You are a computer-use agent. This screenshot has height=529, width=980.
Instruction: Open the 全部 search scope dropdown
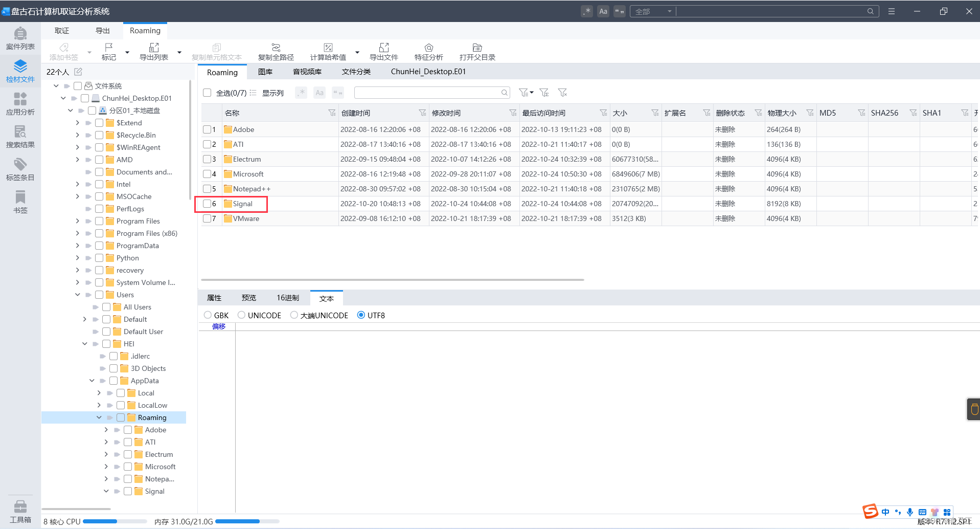(x=653, y=11)
